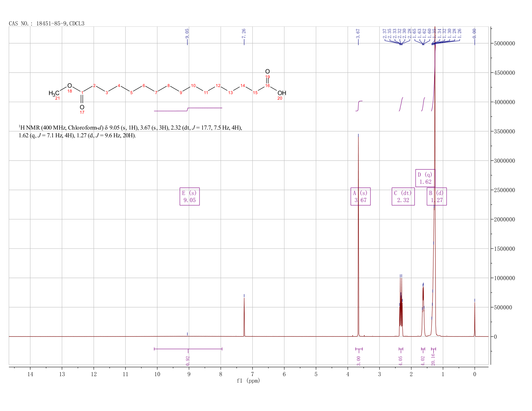
Task: Select the 20.16 integral value label
Action: tap(433, 359)
